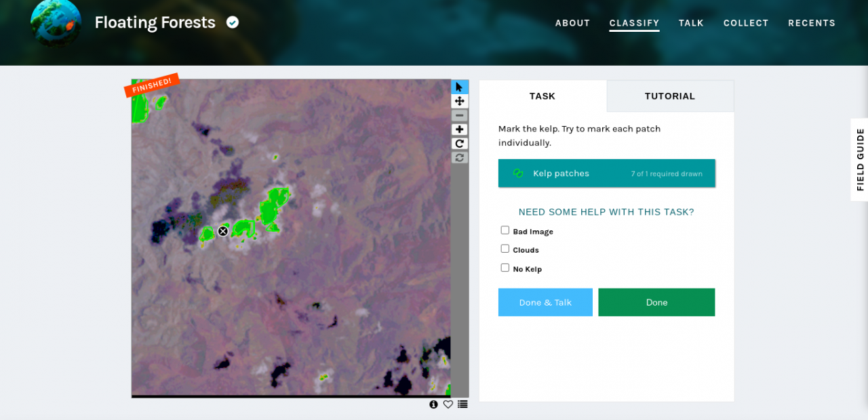Open the Classify nav item
Screen dimensions: 868x420
634,23
